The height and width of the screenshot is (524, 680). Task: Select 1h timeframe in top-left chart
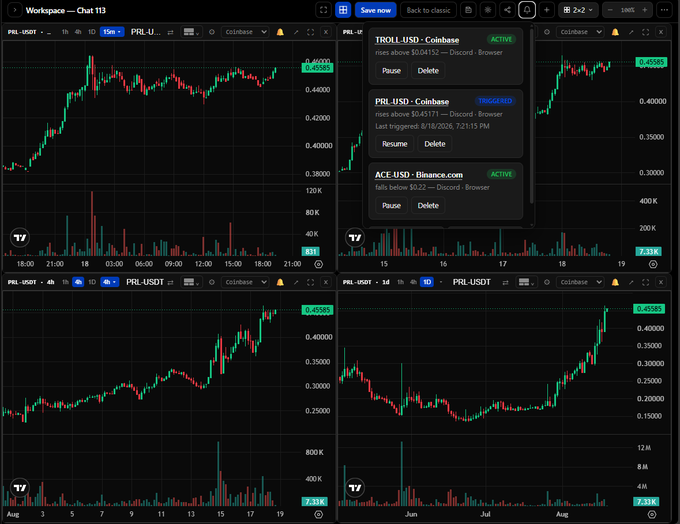(x=65, y=32)
